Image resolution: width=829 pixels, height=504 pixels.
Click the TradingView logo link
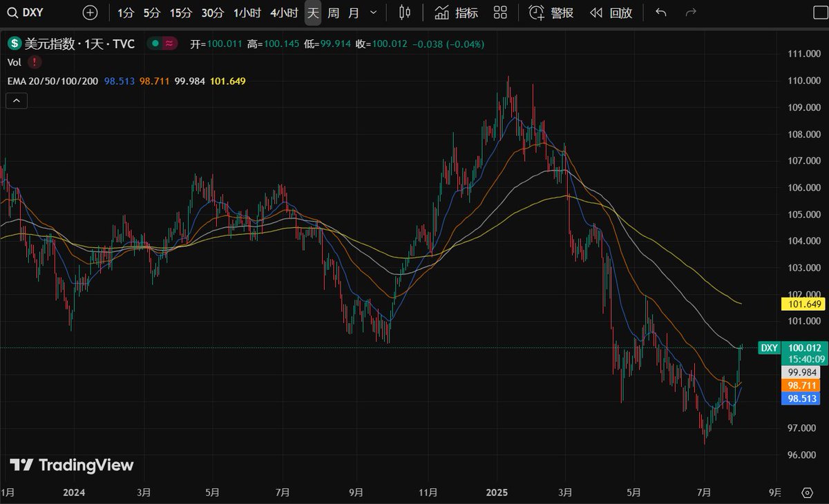tap(71, 465)
